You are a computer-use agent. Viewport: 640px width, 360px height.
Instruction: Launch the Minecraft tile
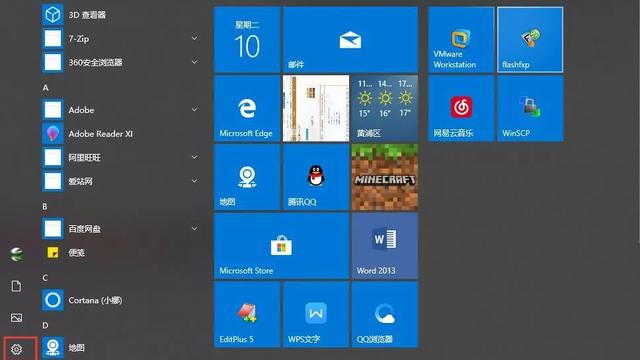(x=385, y=177)
